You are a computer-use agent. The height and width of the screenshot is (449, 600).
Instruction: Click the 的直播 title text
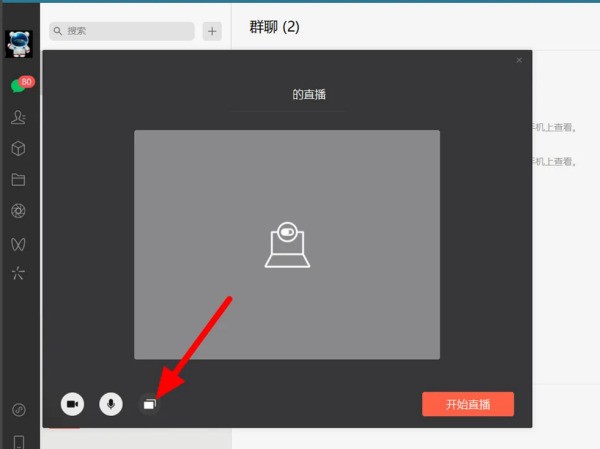[x=309, y=94]
